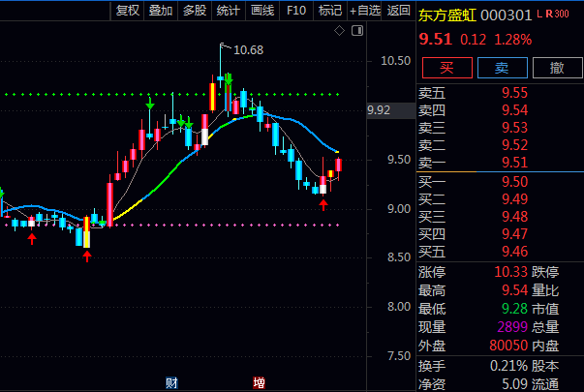Select the 买五 price 9.46

(514, 252)
